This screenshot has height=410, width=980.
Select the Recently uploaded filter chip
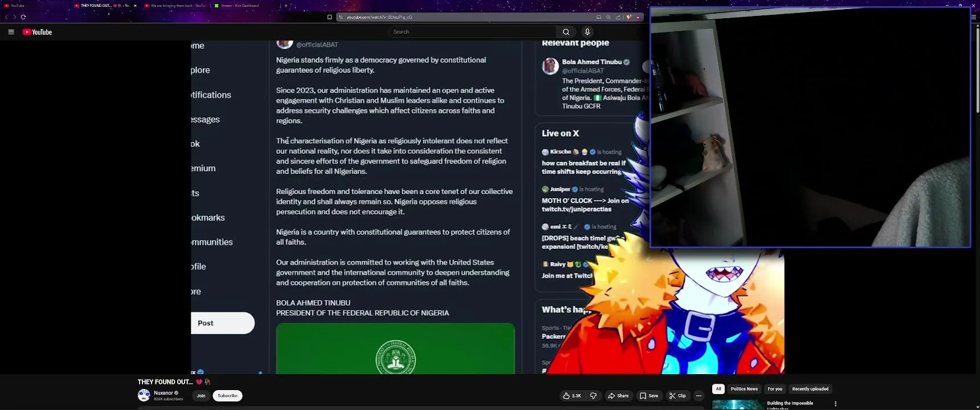coord(810,389)
